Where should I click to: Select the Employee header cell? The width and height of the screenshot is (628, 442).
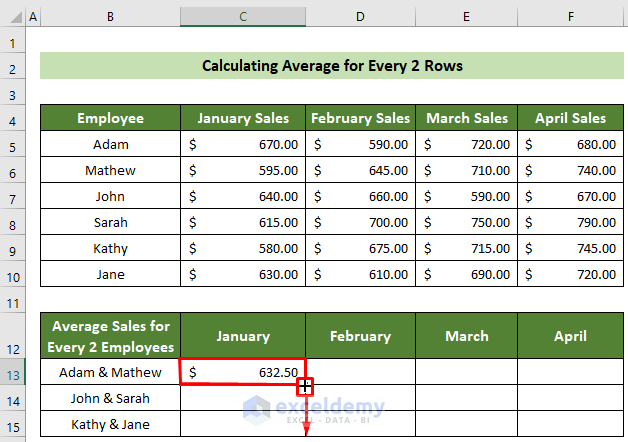pyautogui.click(x=110, y=119)
